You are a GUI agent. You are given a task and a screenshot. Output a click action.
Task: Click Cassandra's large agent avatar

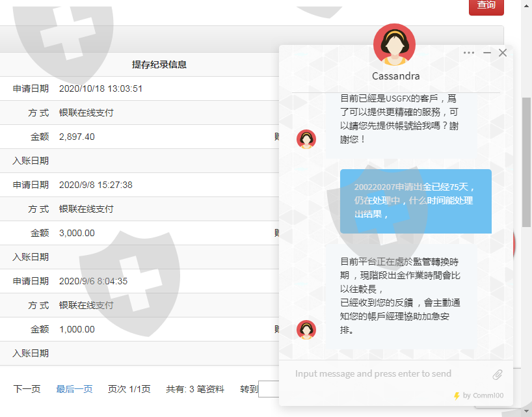pyautogui.click(x=394, y=45)
